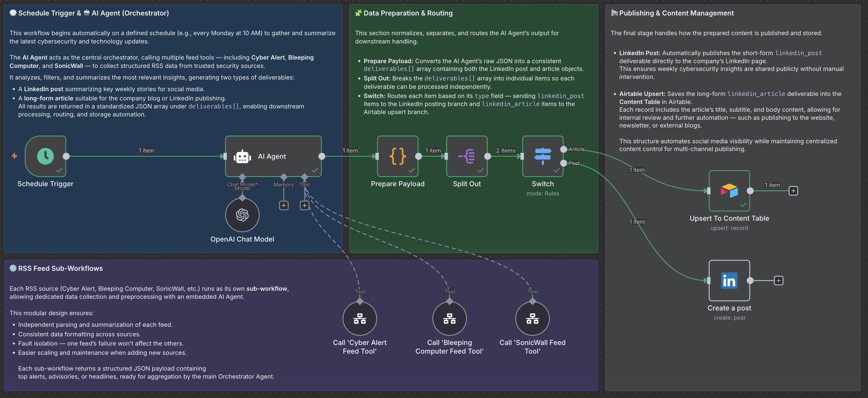Select the Data Preparation & Routing note title
The image size is (868, 398).
click(x=404, y=13)
